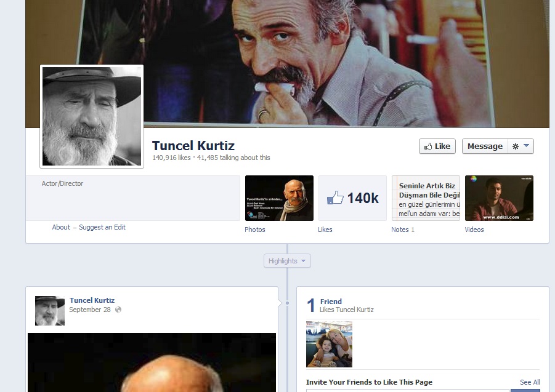555x392 pixels.
Task: Open the Videos thumbnail
Action: coord(499,198)
